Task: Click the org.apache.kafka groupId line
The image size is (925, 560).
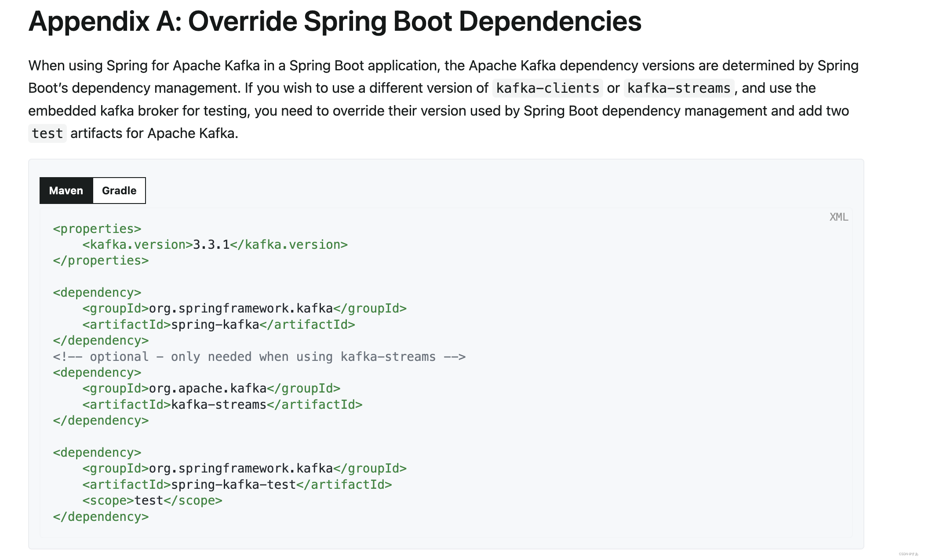Action: coord(211,388)
